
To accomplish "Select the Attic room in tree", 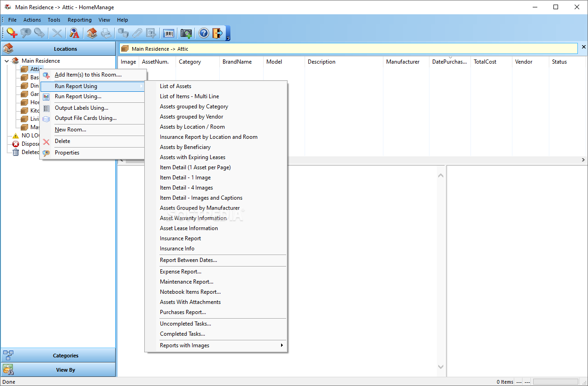I will [x=36, y=69].
